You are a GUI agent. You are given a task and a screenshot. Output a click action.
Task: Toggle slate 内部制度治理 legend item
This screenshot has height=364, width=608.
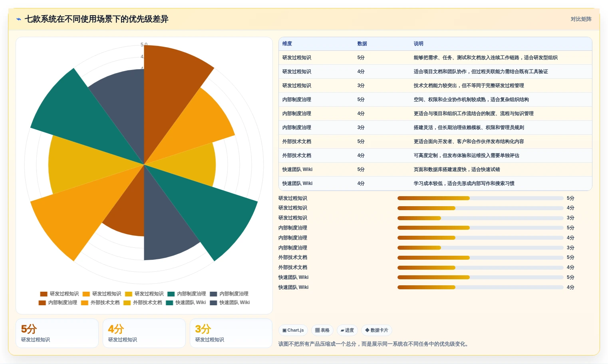(x=229, y=294)
